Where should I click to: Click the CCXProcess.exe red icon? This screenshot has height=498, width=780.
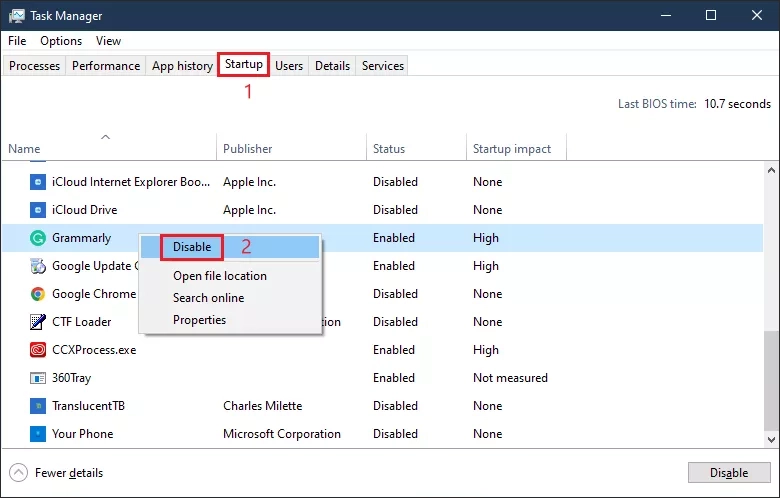pos(38,350)
